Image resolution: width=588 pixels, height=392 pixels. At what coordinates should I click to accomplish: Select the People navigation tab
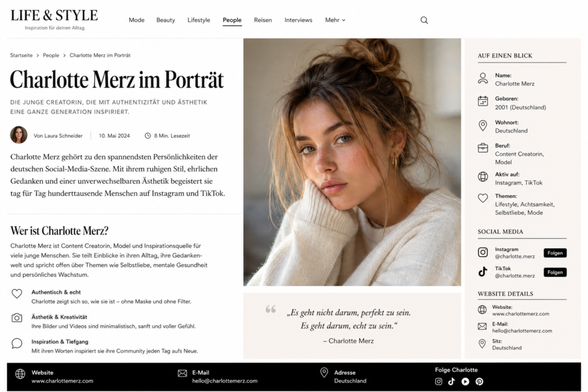pyautogui.click(x=232, y=20)
